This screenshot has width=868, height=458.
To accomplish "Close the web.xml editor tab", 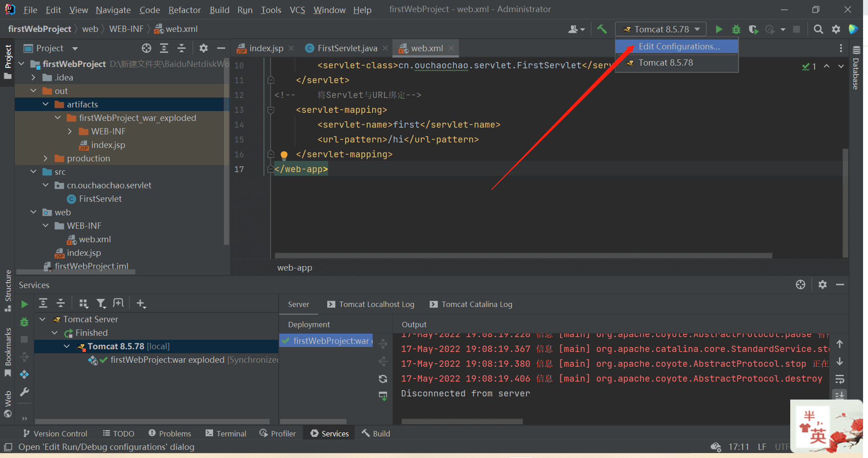I will click(x=451, y=48).
